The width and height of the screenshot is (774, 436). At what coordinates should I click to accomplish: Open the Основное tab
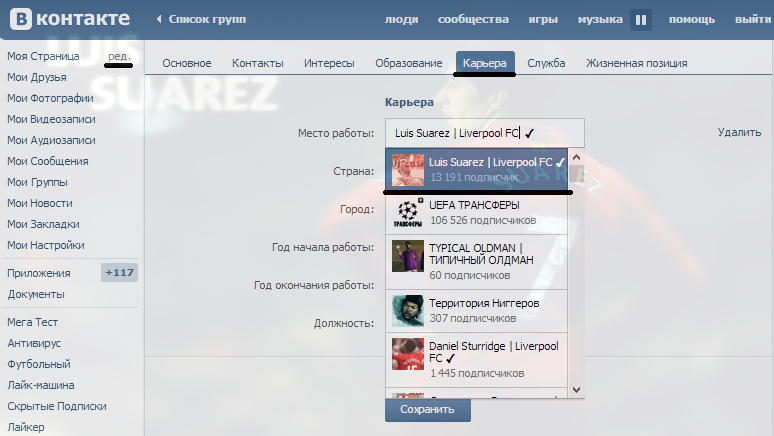coord(187,63)
